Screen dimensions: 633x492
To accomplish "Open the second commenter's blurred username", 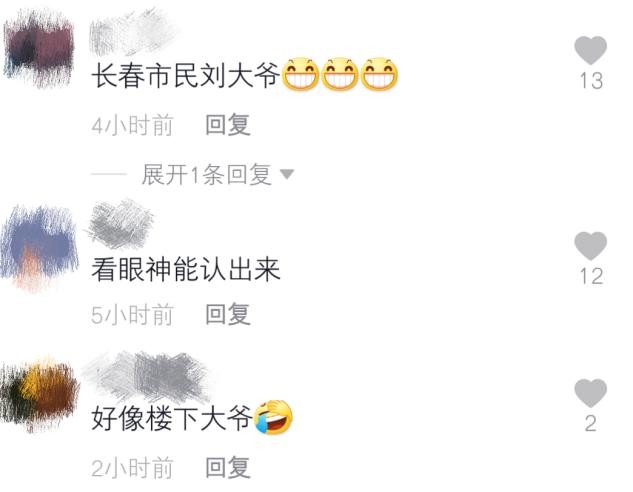I will tap(119, 224).
